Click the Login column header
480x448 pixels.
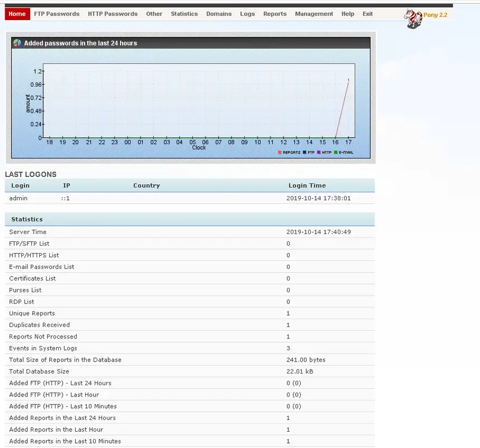(x=20, y=185)
